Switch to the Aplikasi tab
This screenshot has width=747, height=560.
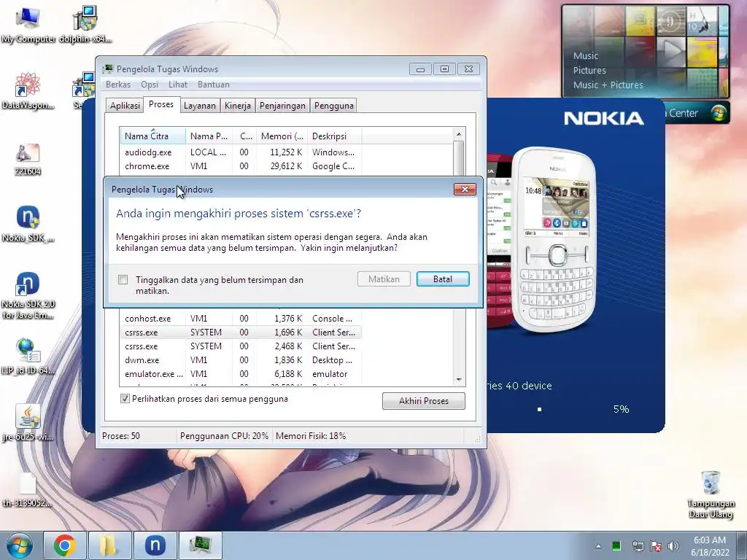[125, 106]
